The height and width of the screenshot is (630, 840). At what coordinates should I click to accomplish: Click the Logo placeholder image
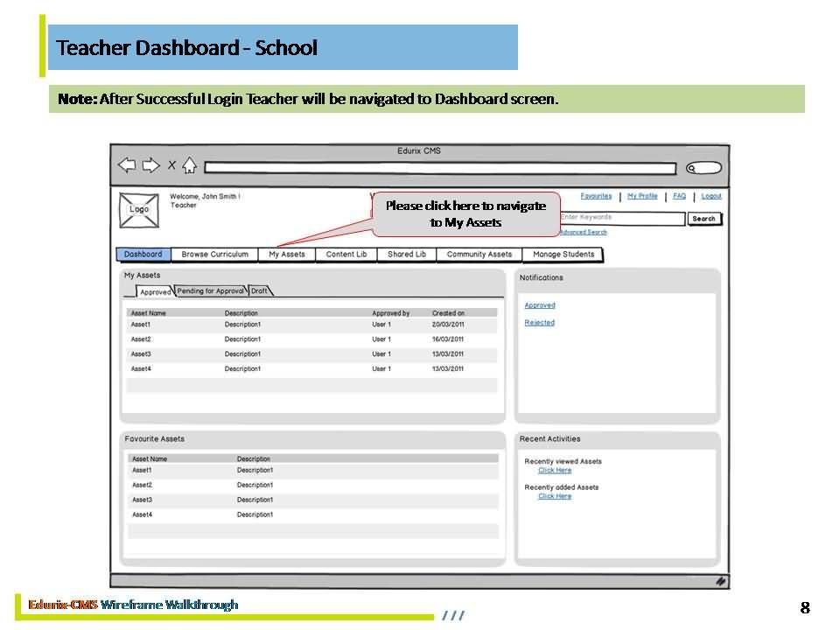[139, 210]
